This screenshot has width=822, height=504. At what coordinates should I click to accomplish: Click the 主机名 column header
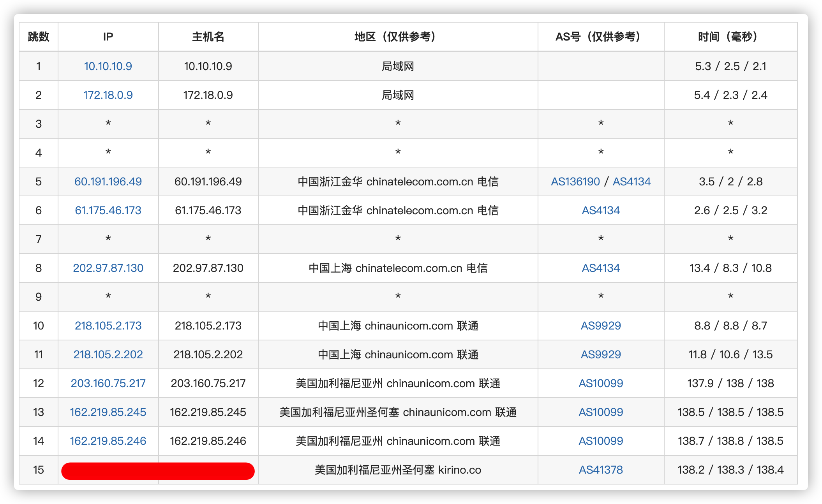pos(208,37)
